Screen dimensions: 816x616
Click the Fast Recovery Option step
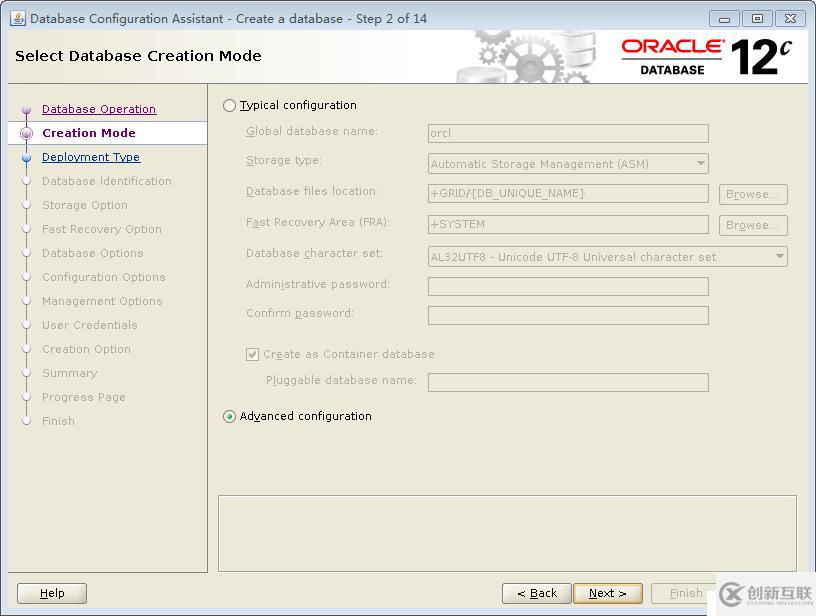102,229
